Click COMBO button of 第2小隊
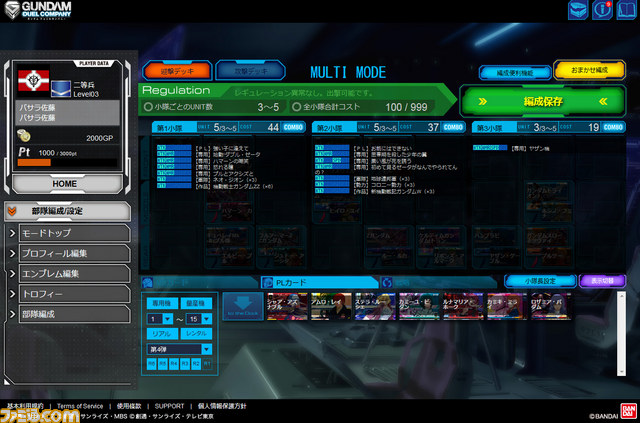640x423 pixels. (453, 127)
